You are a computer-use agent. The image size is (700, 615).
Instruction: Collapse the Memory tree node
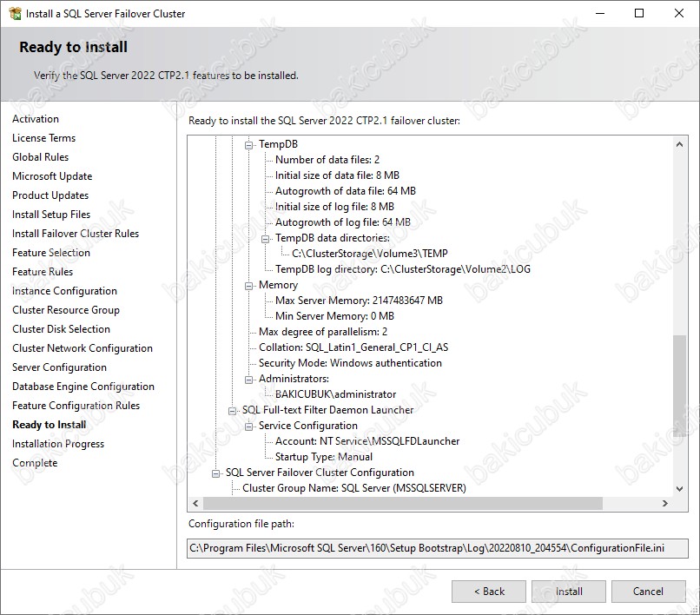pos(248,286)
